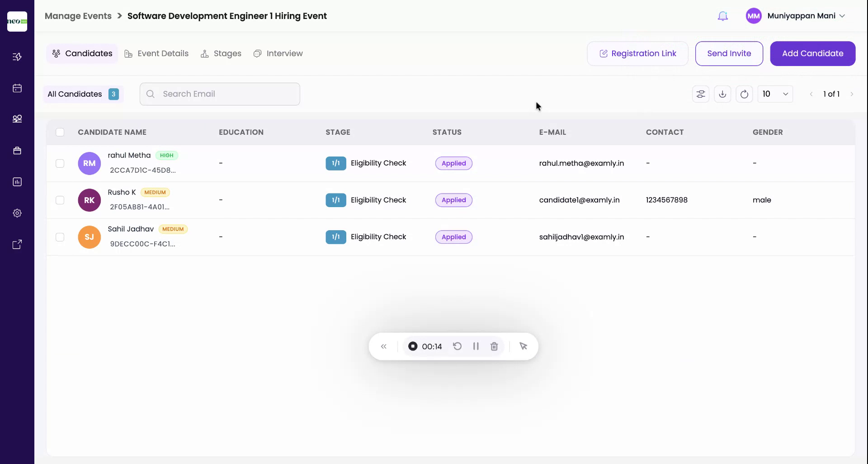Expand the Muniyappan Mani profile menu
This screenshot has height=464, width=868.
coord(806,15)
